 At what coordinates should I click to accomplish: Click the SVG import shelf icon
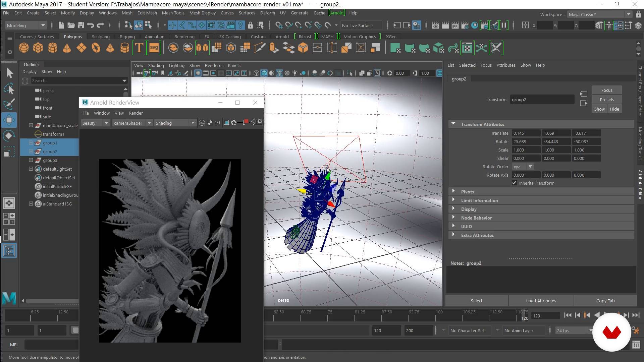(154, 48)
